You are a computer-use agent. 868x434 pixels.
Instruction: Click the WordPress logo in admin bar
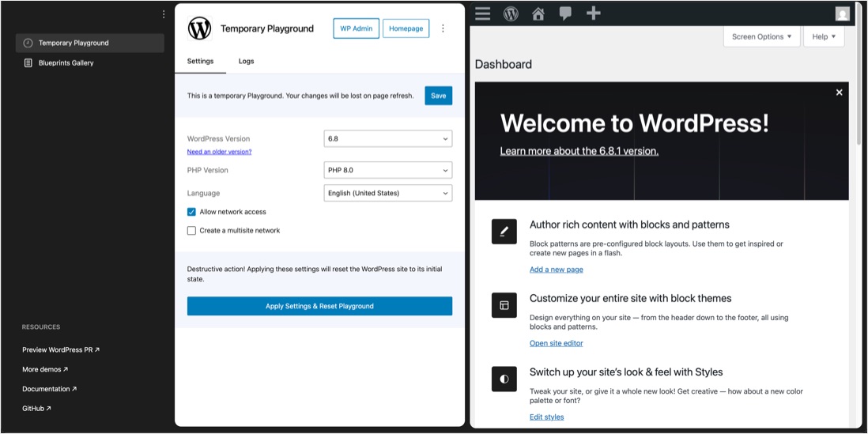click(x=511, y=13)
